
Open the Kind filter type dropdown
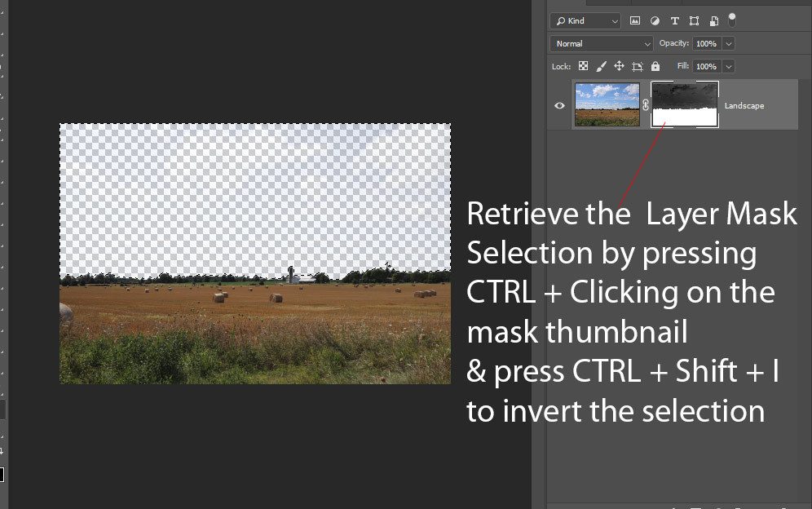[x=585, y=20]
